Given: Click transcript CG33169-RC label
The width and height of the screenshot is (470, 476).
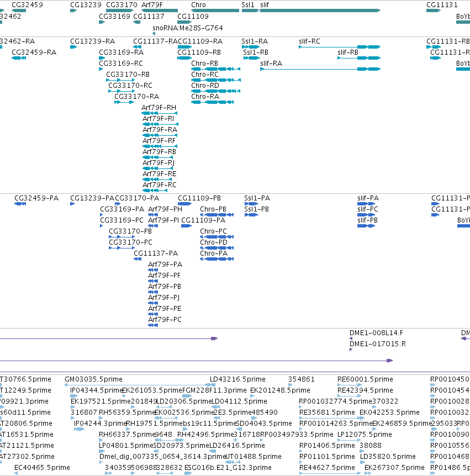Looking at the screenshot, I should (121, 64).
